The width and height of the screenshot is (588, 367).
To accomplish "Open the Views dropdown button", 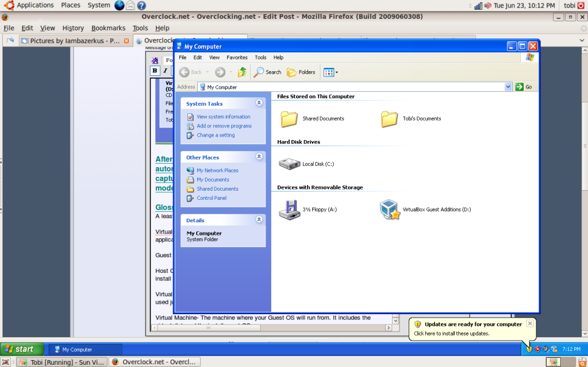I will [x=330, y=72].
